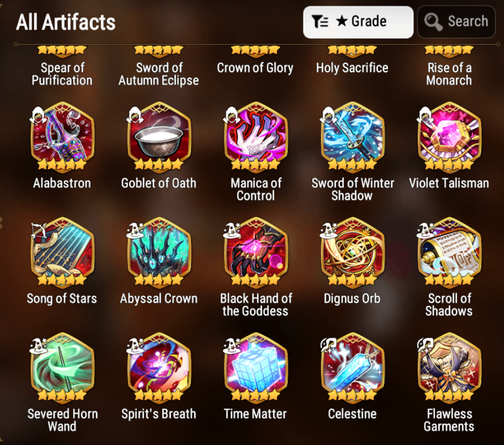
Task: Click the Crown of Glory label
Action: [255, 68]
